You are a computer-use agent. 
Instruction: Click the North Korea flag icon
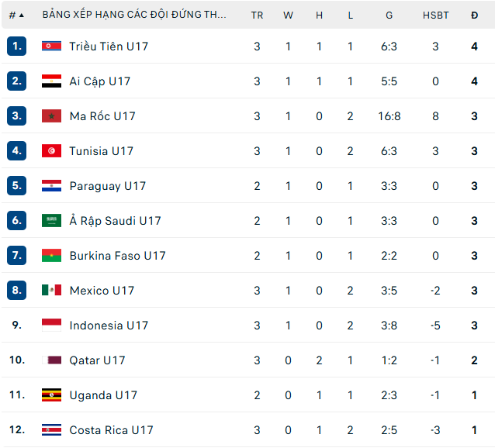tap(51, 47)
